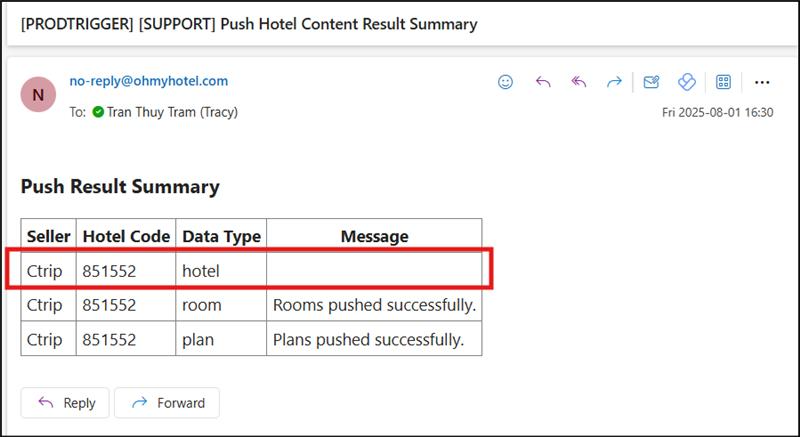Add an emoji reaction to the email
Screen dimensions: 800x437
[x=506, y=83]
